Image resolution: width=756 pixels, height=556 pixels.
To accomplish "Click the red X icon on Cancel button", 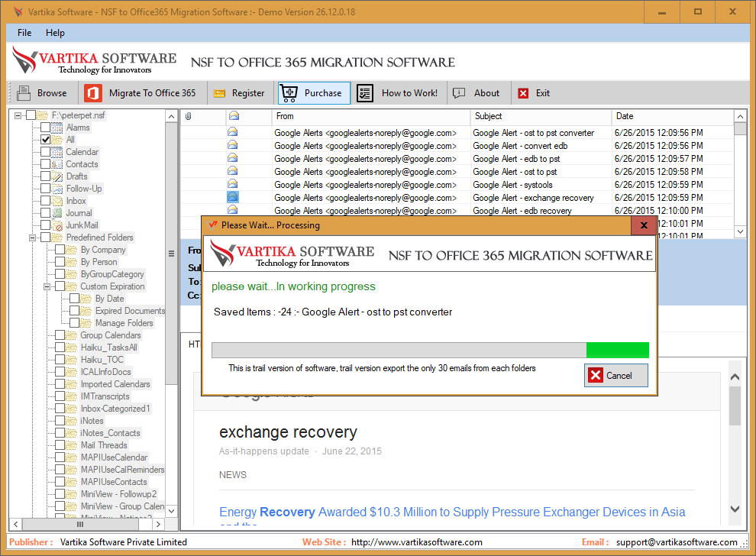I will coord(596,375).
